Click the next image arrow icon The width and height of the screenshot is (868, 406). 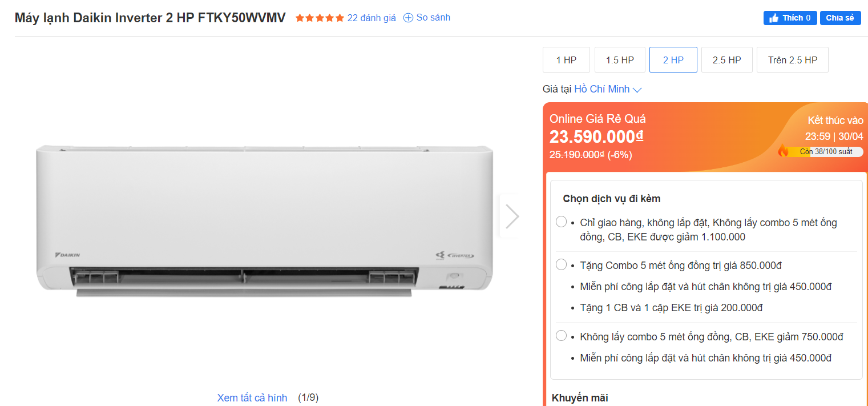(x=512, y=216)
